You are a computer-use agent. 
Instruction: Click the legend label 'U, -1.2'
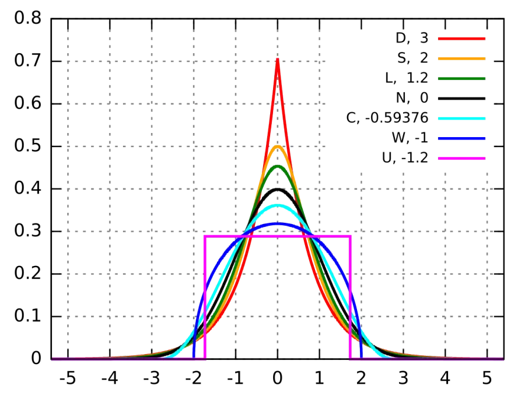405,158
